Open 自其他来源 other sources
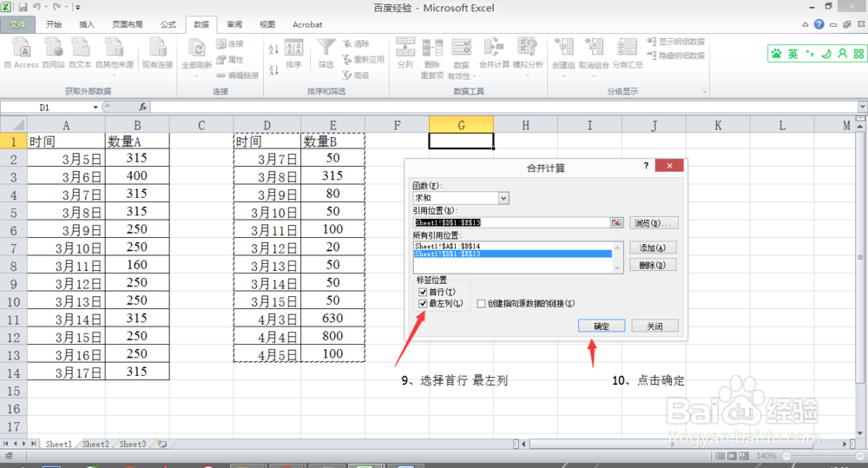Screen dimensions: 868x468 [115, 56]
